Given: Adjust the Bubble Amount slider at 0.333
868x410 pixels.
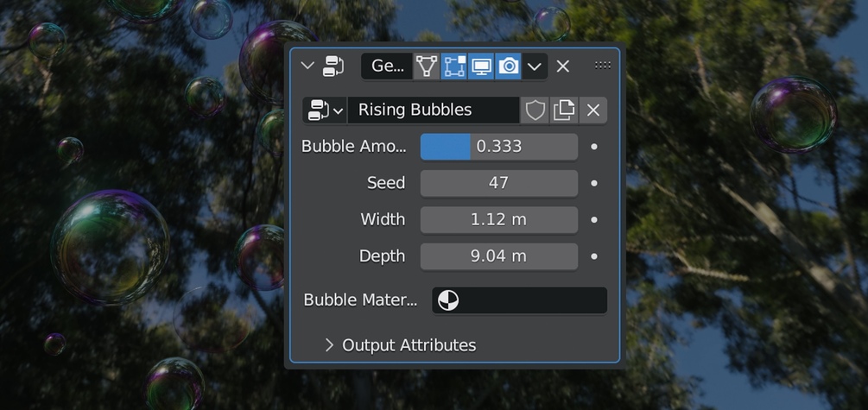Looking at the screenshot, I should 498,147.
